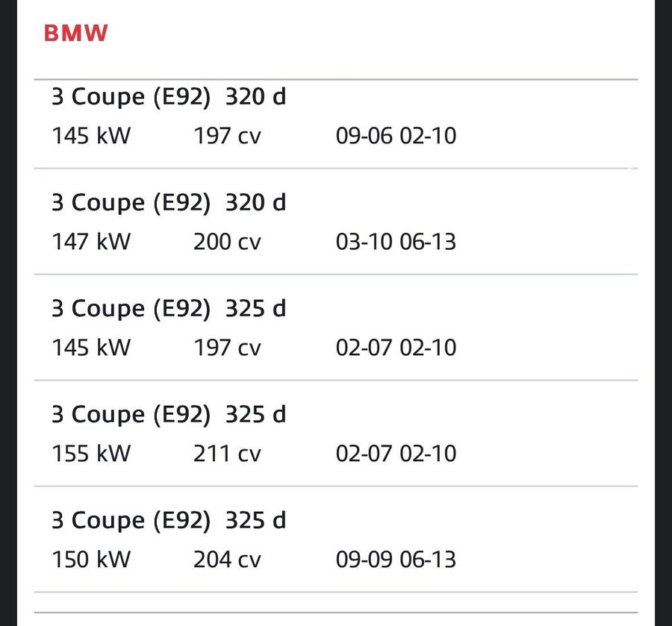Tap the 211 cv horsepower value

point(227,454)
